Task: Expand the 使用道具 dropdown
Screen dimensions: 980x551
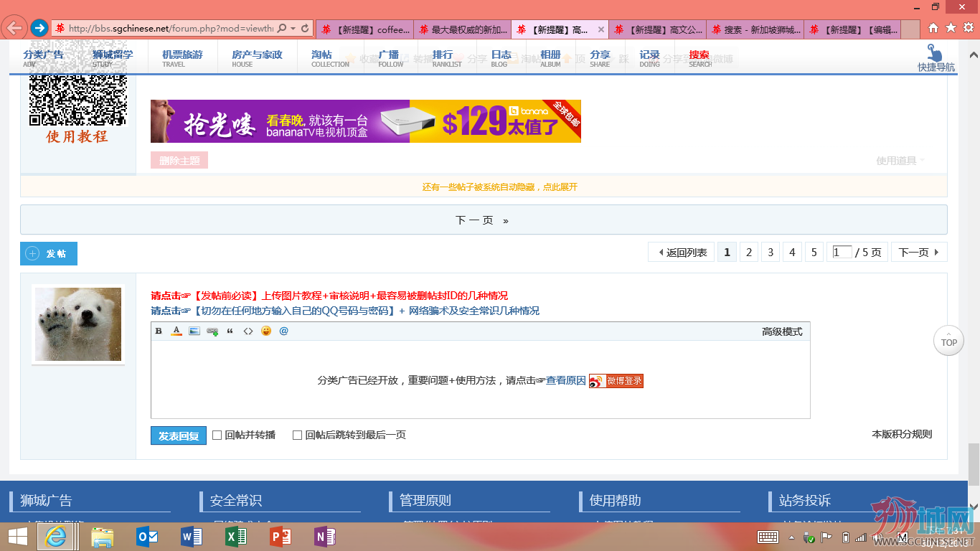Action: (x=900, y=161)
